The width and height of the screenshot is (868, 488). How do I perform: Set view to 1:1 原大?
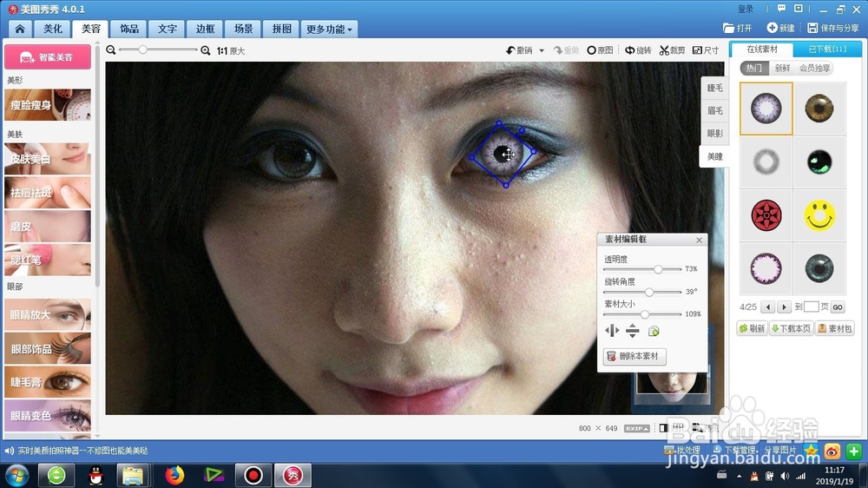click(230, 51)
